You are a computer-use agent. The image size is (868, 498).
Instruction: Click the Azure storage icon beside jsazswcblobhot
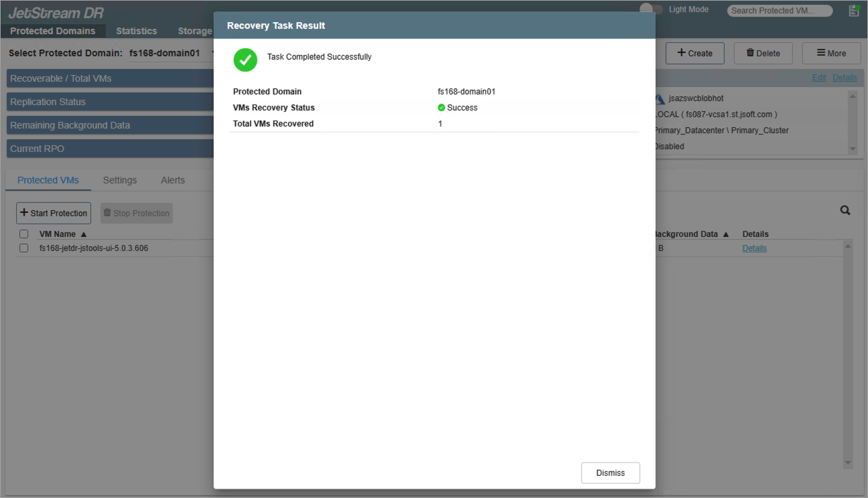point(660,98)
